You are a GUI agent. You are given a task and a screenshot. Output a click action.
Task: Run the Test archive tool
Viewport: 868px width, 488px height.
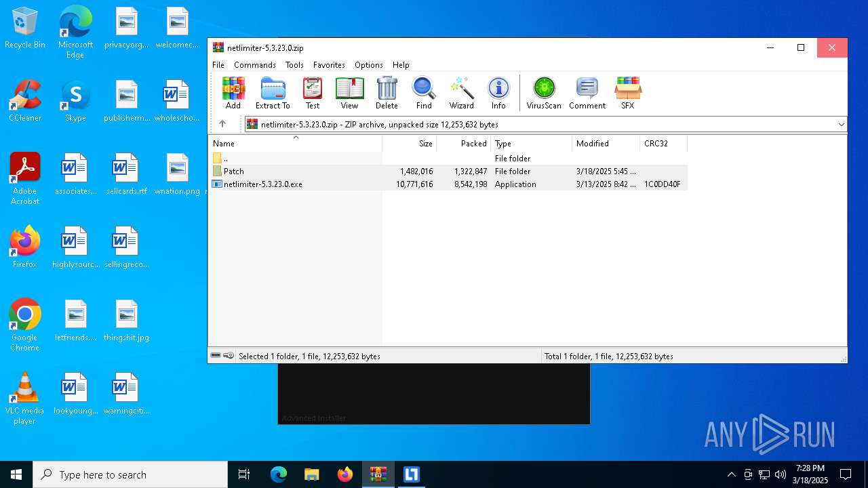[x=313, y=93]
